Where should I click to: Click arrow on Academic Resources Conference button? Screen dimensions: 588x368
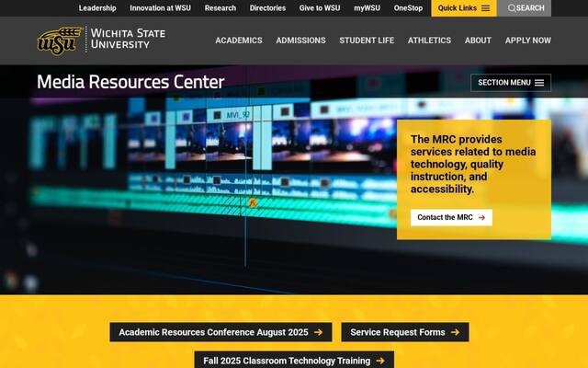318,332
